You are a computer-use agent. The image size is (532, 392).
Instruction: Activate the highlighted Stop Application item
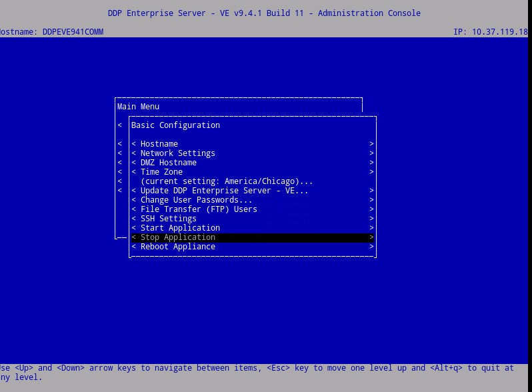pyautogui.click(x=253, y=237)
